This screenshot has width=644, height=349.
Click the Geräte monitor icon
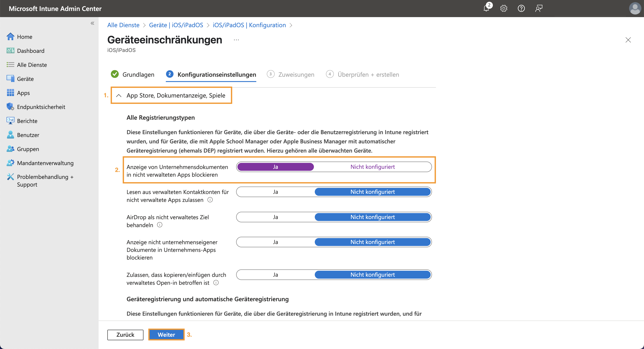[10, 78]
